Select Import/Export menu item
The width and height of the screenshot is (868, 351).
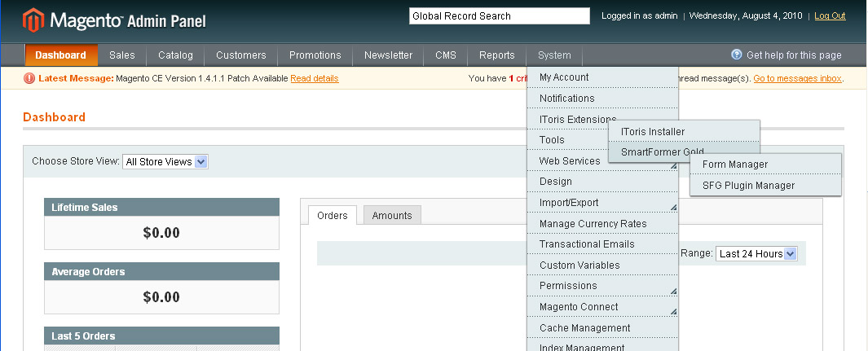[603, 202]
